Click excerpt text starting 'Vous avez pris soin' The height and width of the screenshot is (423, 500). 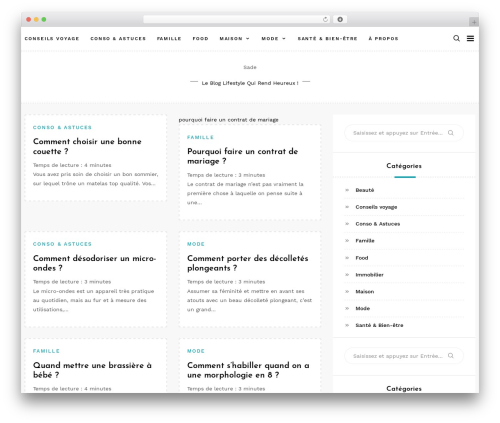(96, 179)
